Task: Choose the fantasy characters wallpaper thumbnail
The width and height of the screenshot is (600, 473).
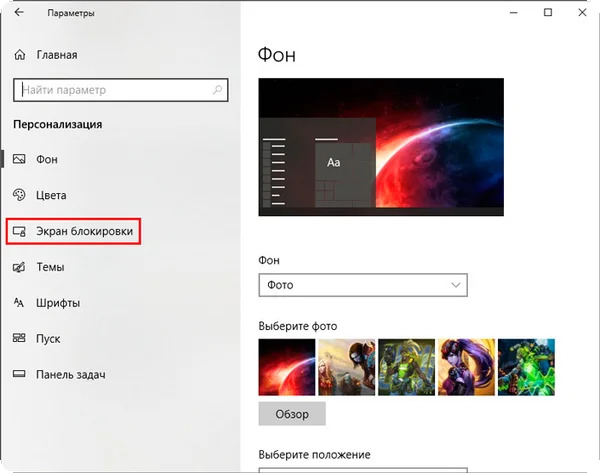Action: pyautogui.click(x=347, y=367)
